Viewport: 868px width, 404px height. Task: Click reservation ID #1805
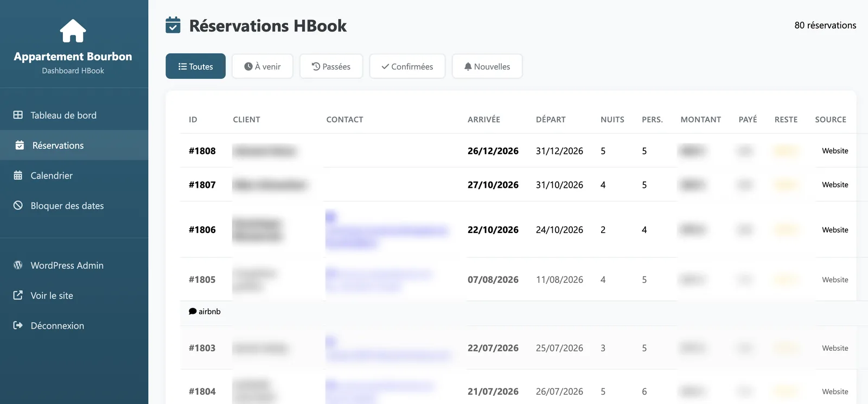[x=202, y=280]
